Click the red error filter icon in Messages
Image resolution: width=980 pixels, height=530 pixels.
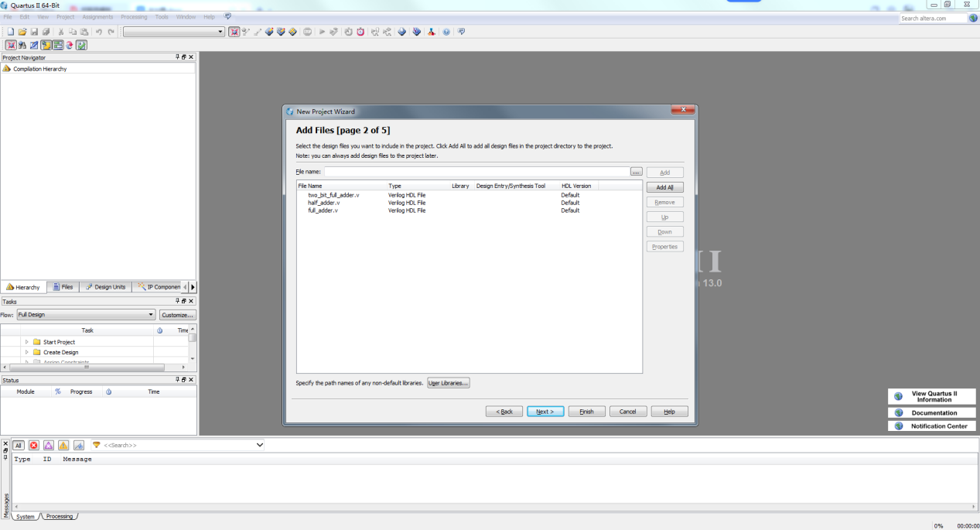[x=33, y=445]
